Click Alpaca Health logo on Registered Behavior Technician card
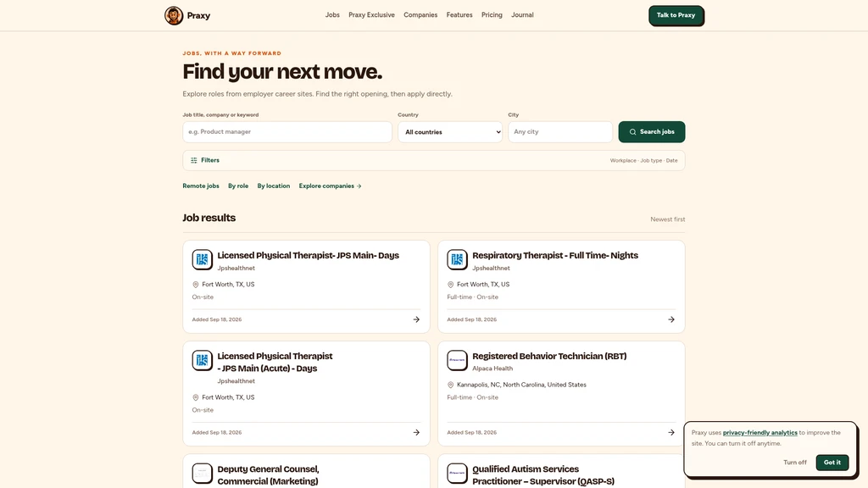This screenshot has height=488, width=868. (x=457, y=360)
